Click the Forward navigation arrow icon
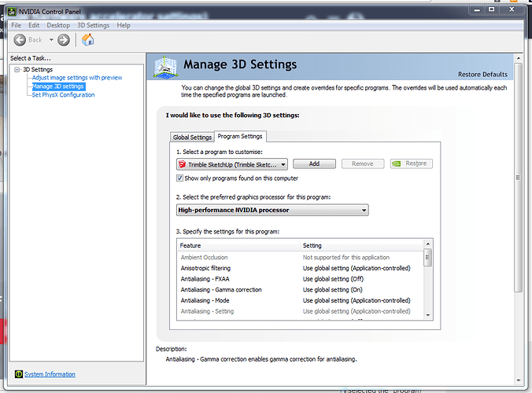The height and width of the screenshot is (393, 532). tap(64, 40)
